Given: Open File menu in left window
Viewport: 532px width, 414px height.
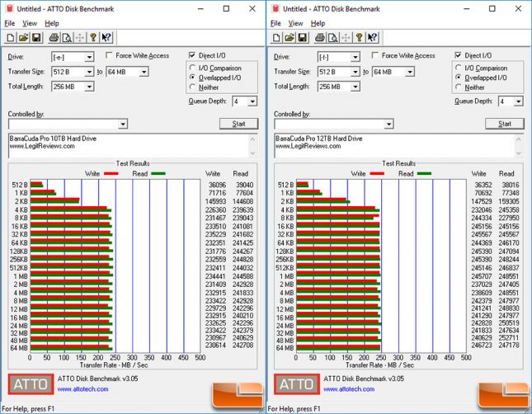Looking at the screenshot, I should pyautogui.click(x=10, y=23).
